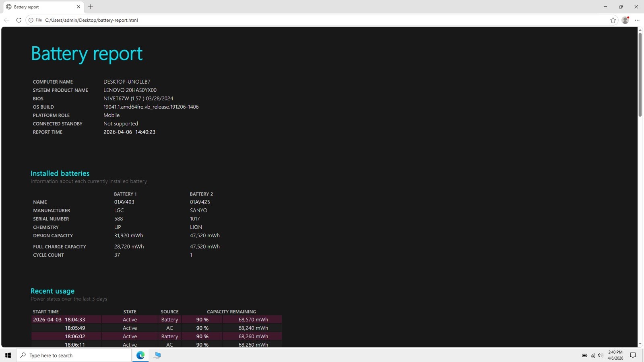Close the Battery report tab
Image resolution: width=644 pixels, height=362 pixels.
78,7
